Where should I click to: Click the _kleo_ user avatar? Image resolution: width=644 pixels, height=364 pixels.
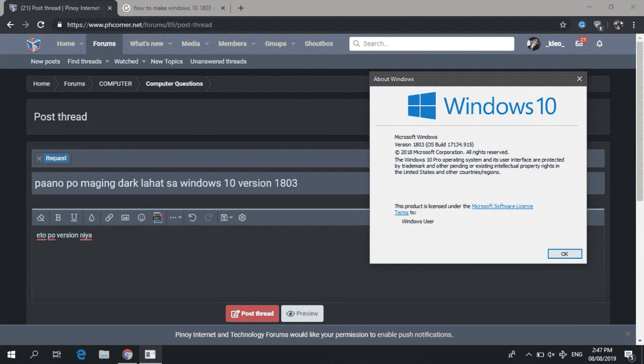tap(533, 44)
